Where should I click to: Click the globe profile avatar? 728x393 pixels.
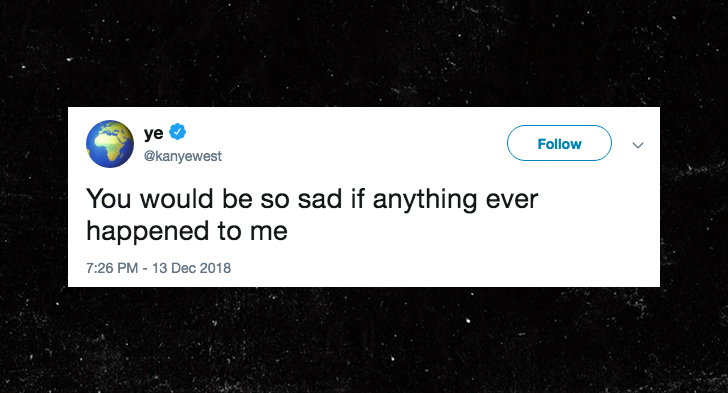click(x=110, y=144)
